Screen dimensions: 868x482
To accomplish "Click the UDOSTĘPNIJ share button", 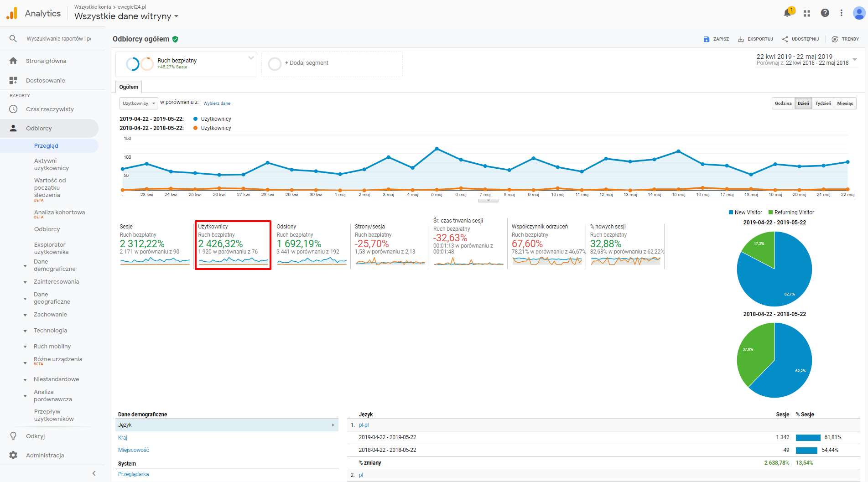I will click(800, 39).
